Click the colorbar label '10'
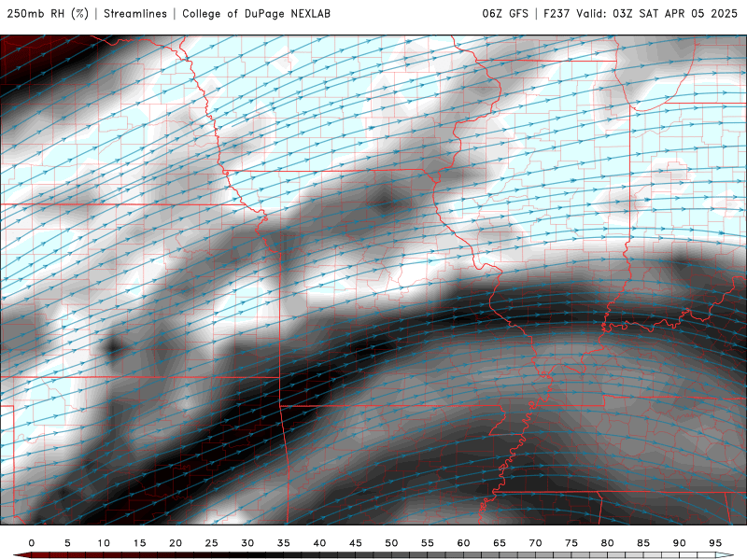The height and width of the screenshot is (560, 747). (x=104, y=543)
